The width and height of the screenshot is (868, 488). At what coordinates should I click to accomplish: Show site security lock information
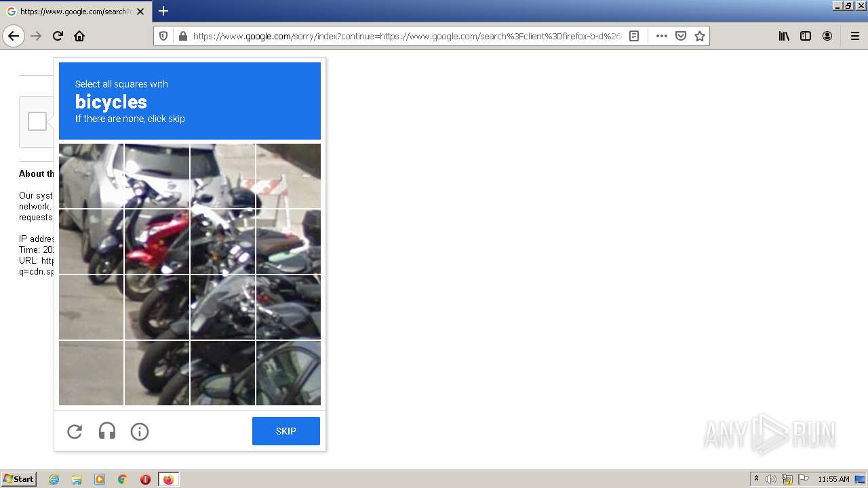click(x=182, y=36)
